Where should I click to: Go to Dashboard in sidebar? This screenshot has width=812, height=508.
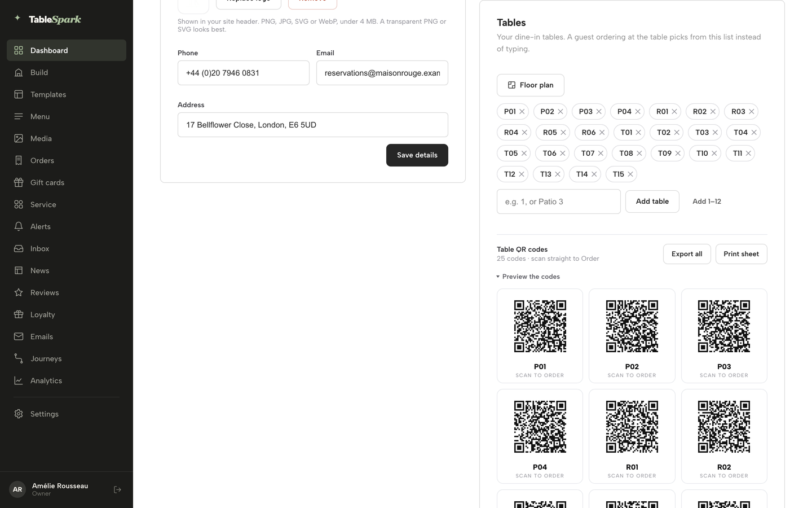(x=67, y=50)
